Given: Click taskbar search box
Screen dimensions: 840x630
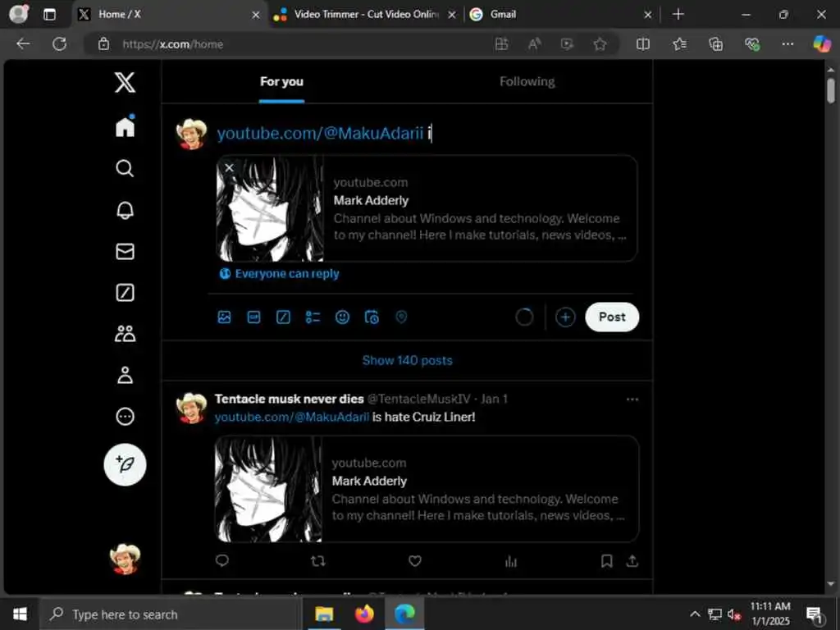Looking at the screenshot, I should click(171, 614).
